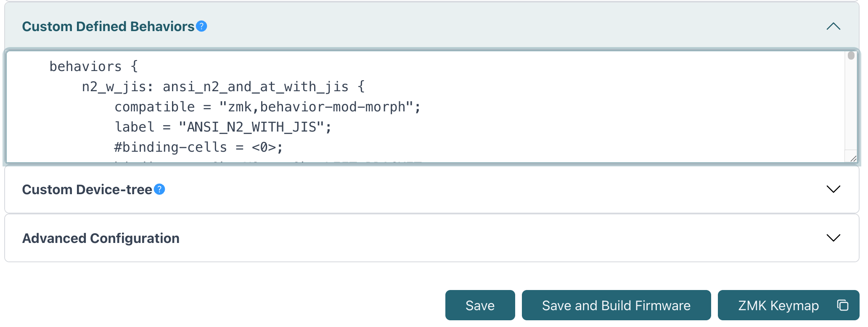This screenshot has width=868, height=327.
Task: Click the Save button
Action: [480, 305]
